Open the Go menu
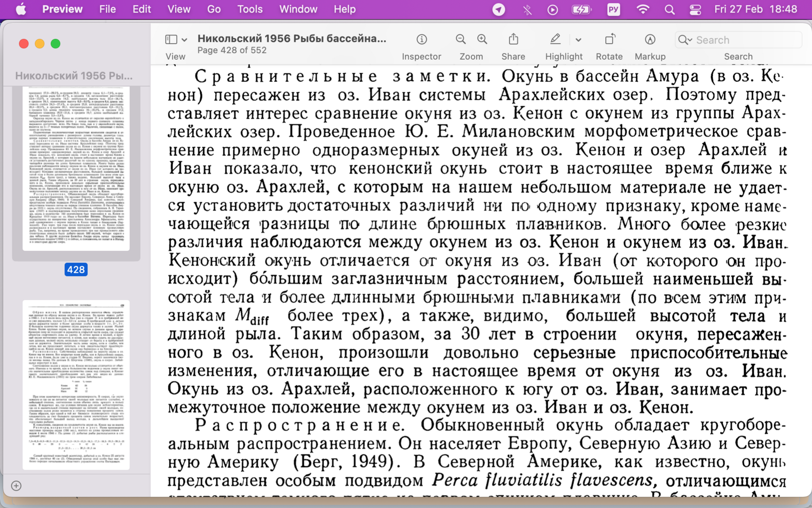The image size is (812, 508). (x=214, y=9)
